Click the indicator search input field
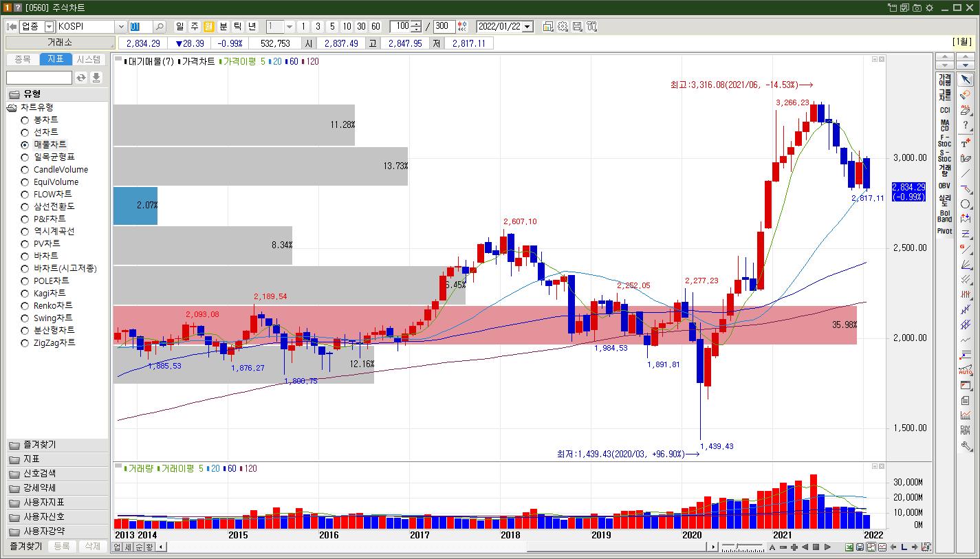 39,78
